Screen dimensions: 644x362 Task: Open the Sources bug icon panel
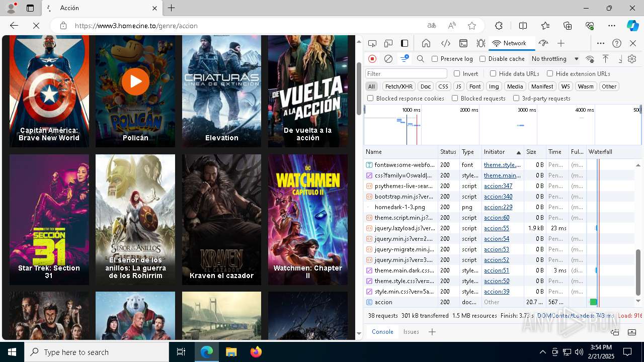pyautogui.click(x=481, y=43)
